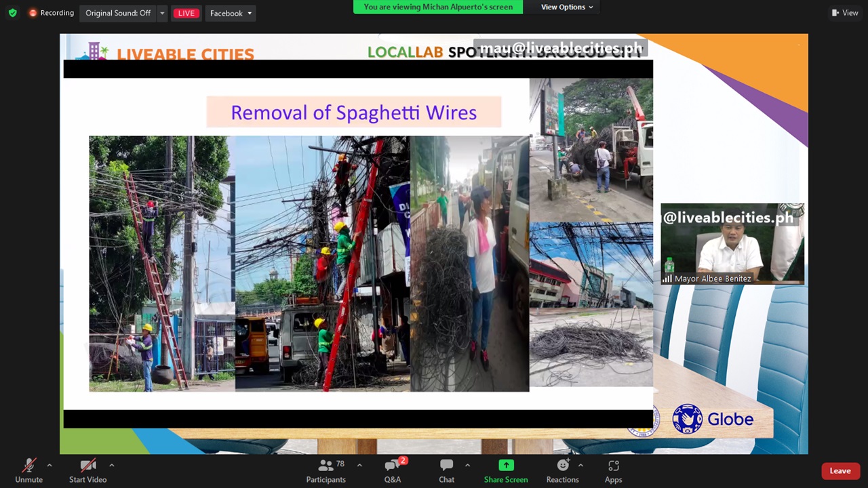Viewport: 868px width, 488px height.
Task: Click the green Share Screen icon
Action: [x=506, y=466]
